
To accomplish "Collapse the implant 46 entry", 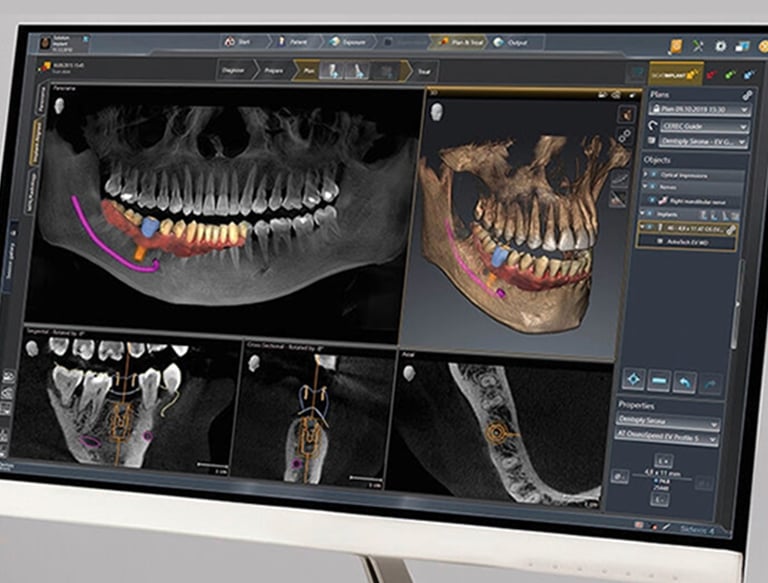I will [642, 228].
